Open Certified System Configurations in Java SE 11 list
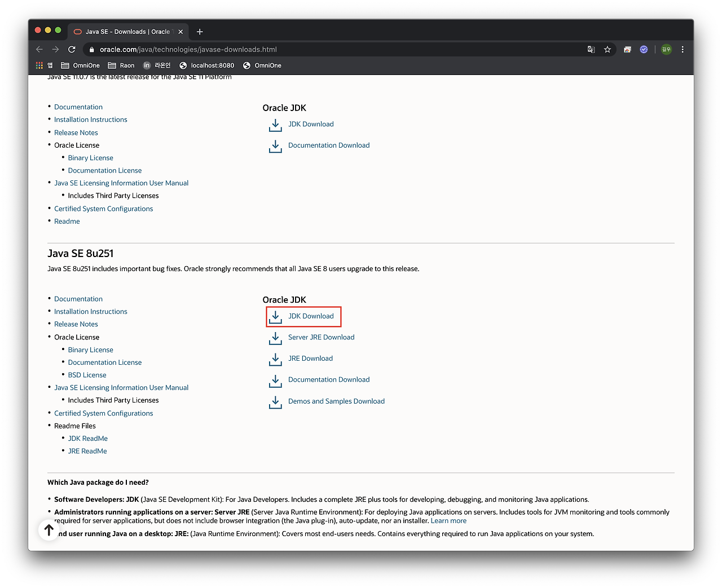Image resolution: width=722 pixels, height=588 pixels. pos(104,209)
